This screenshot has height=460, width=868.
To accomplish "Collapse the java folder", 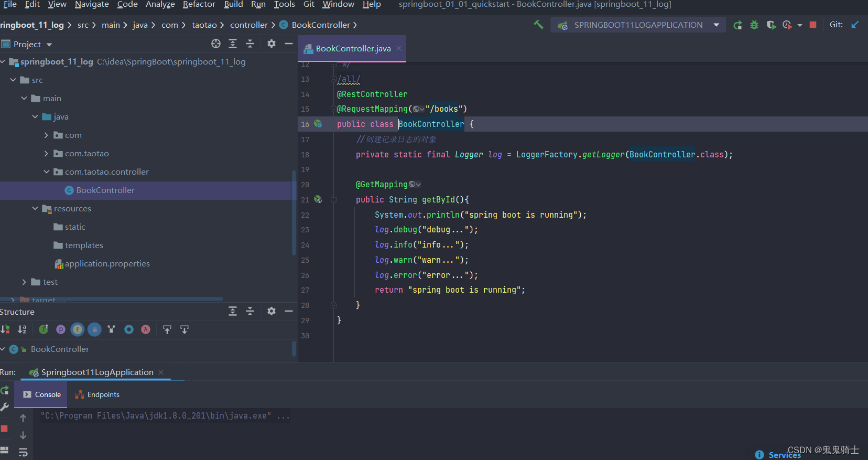I will (x=35, y=116).
